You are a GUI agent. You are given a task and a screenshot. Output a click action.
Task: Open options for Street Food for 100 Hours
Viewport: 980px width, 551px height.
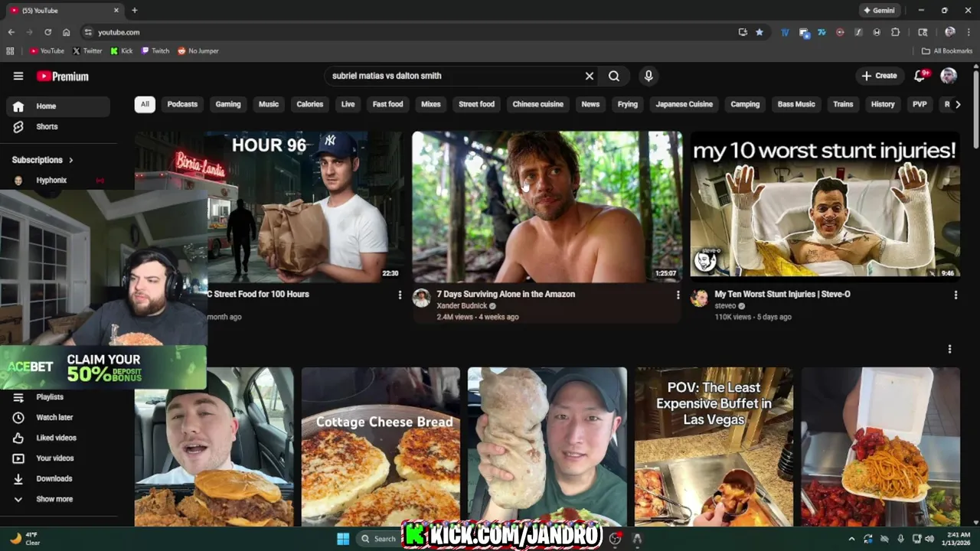click(x=400, y=295)
